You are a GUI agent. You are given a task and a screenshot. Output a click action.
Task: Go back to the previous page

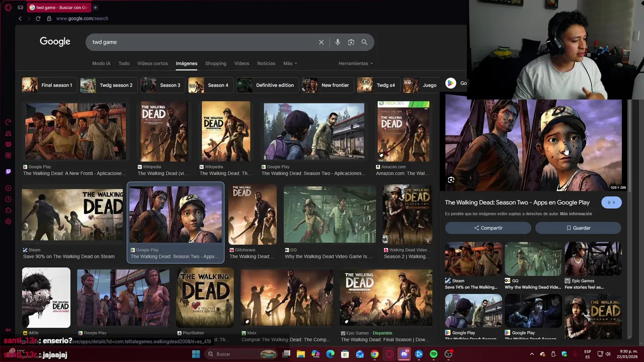(20, 19)
